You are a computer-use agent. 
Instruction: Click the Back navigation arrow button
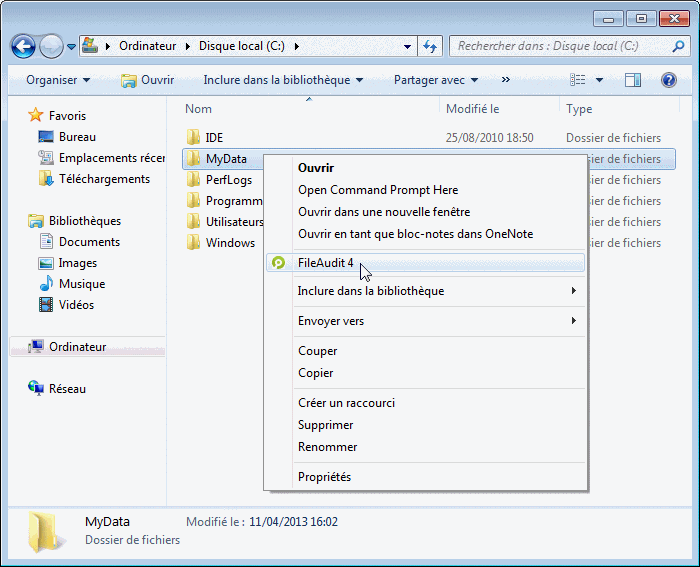click(23, 46)
